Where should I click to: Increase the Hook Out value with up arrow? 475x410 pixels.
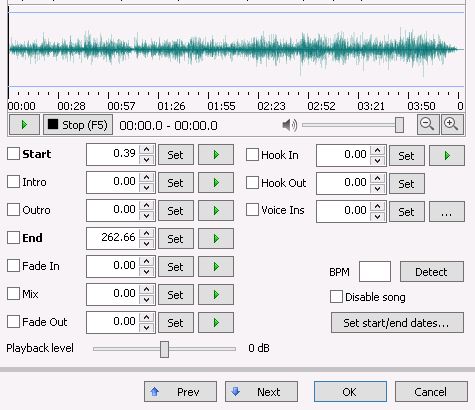[x=377, y=178]
